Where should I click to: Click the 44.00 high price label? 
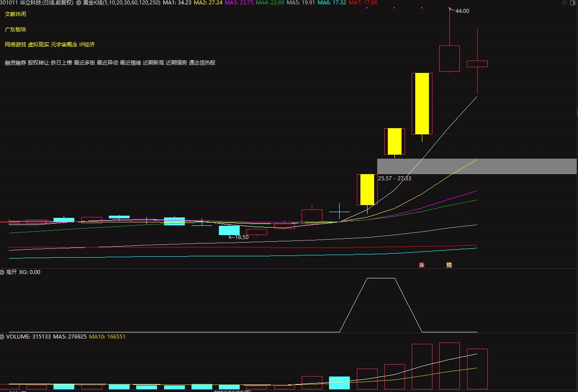coord(462,11)
